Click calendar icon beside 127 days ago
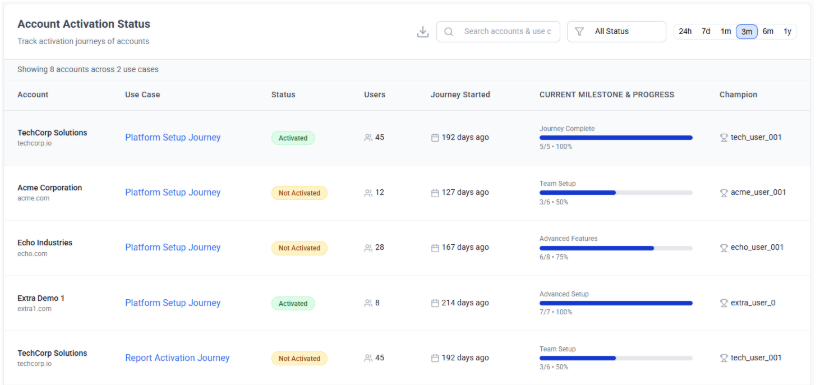This screenshot has height=385, width=817. click(435, 193)
